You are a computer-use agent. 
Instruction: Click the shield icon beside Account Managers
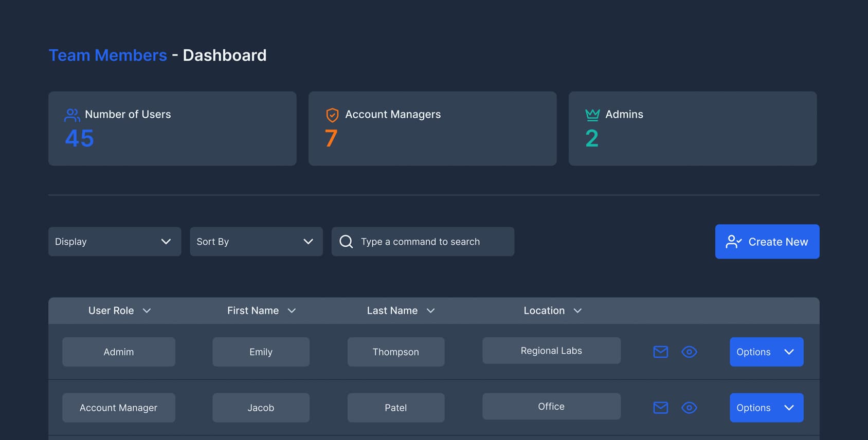point(332,115)
